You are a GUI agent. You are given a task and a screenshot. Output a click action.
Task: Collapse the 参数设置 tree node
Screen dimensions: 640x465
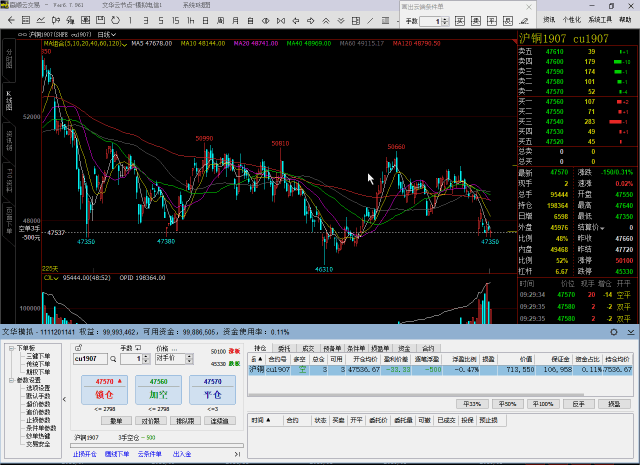click(x=11, y=380)
